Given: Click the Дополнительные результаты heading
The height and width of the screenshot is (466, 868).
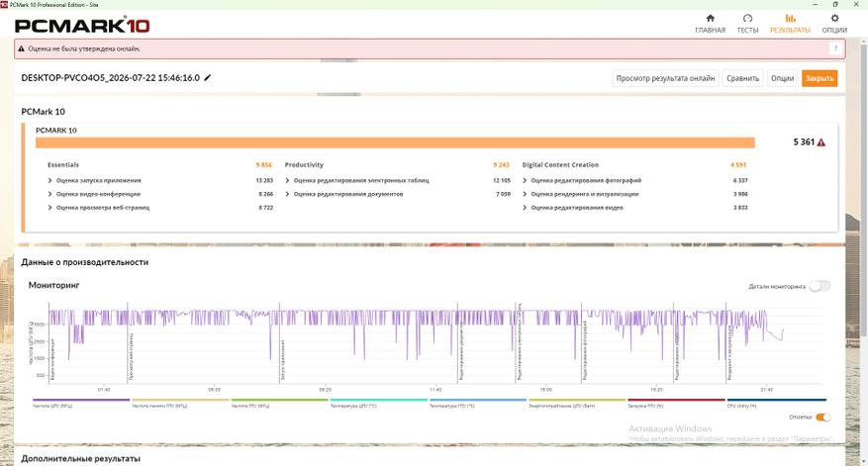Looking at the screenshot, I should pos(81,458).
